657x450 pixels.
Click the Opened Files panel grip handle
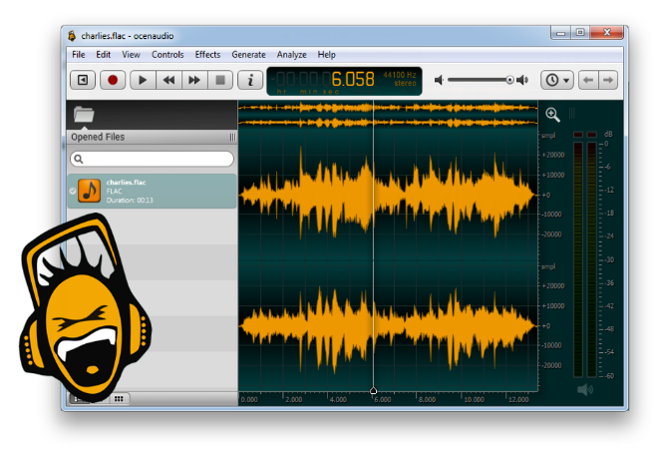232,137
